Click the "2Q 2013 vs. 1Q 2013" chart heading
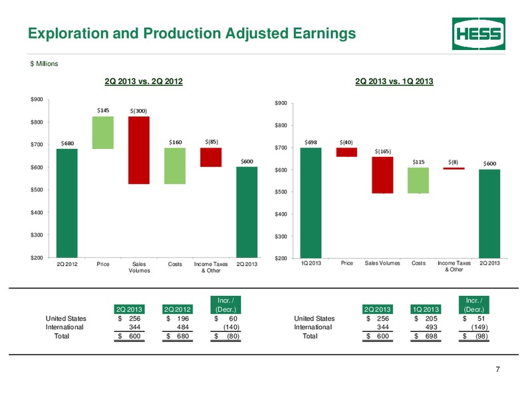The width and height of the screenshot is (532, 399). (394, 81)
